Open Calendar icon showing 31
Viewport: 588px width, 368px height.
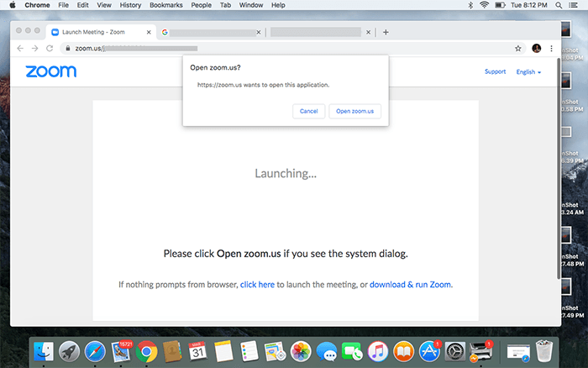pos(197,352)
